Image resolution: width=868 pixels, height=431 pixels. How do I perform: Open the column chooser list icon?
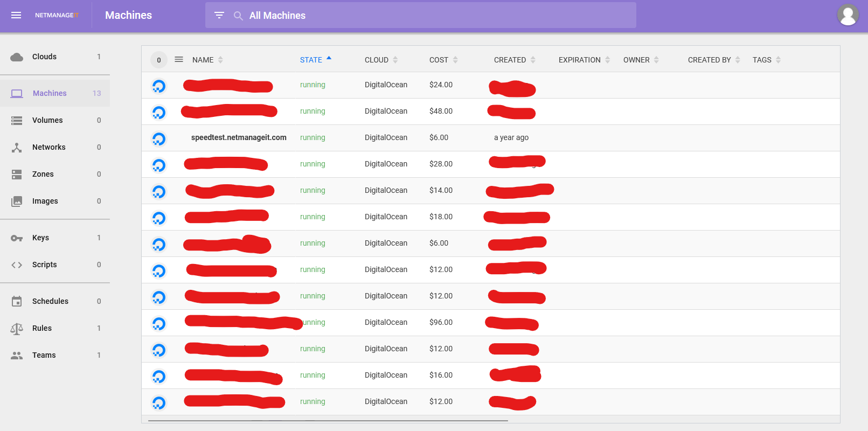pyautogui.click(x=179, y=60)
